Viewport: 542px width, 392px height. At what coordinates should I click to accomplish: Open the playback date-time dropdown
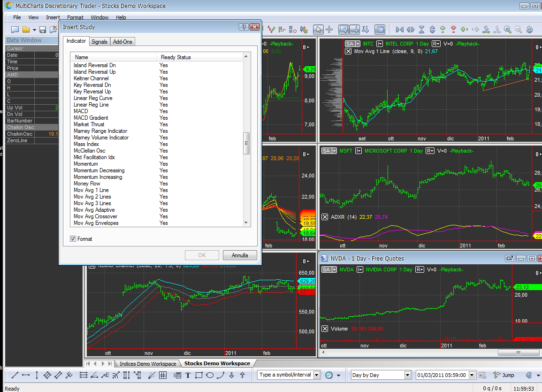(472, 375)
